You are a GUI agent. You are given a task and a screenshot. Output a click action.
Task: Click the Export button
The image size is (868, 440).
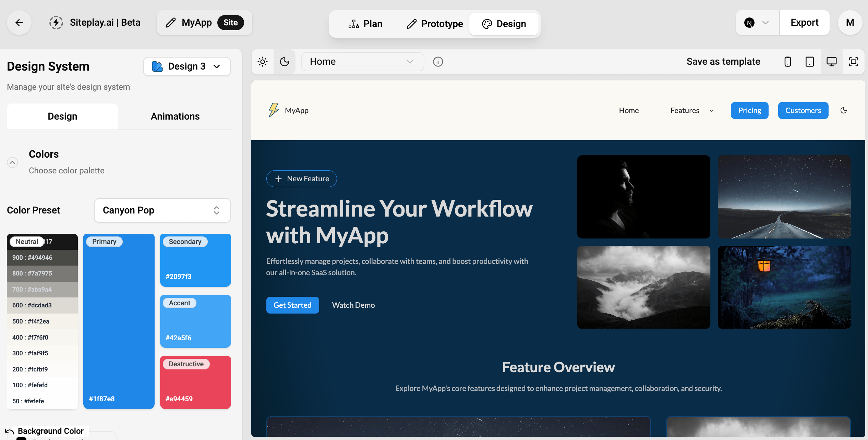(x=805, y=23)
